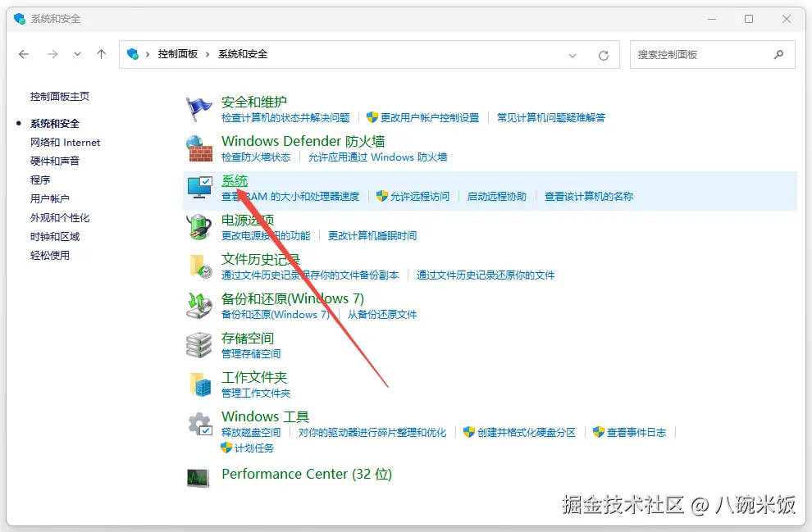Click the Backup and Restore (Windows 7) icon

point(199,305)
